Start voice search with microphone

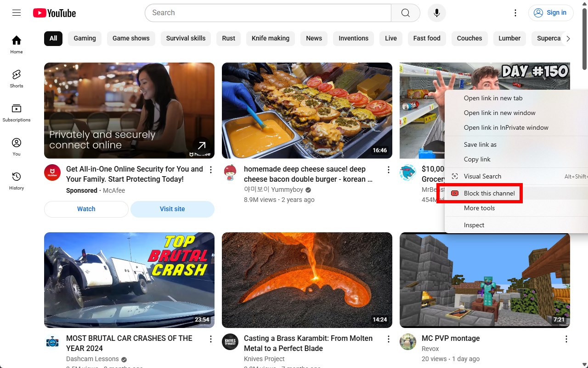(x=436, y=13)
